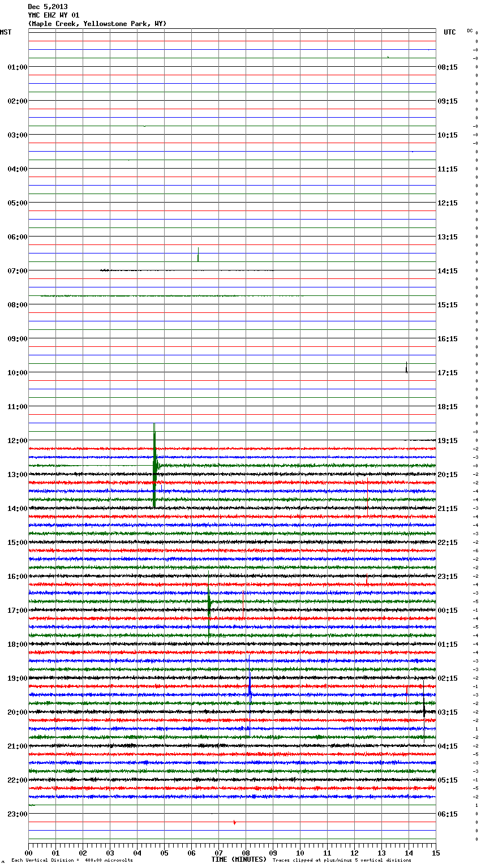This screenshot has width=481, height=868.
Task: Select the 02:15 UTC time label
Action: (448, 678)
